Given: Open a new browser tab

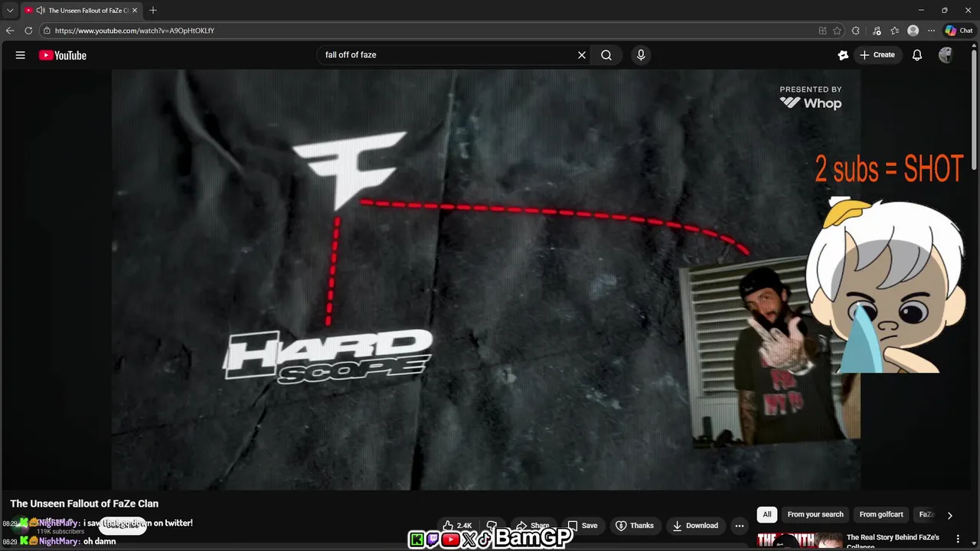Looking at the screenshot, I should click(153, 10).
